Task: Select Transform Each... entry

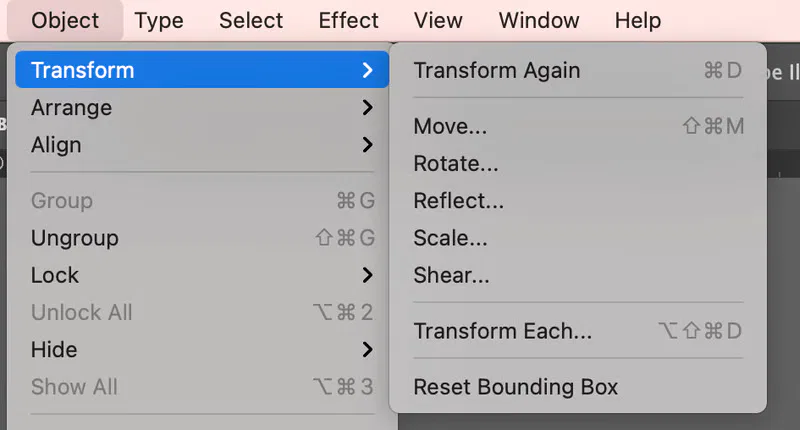Action: pos(578,331)
